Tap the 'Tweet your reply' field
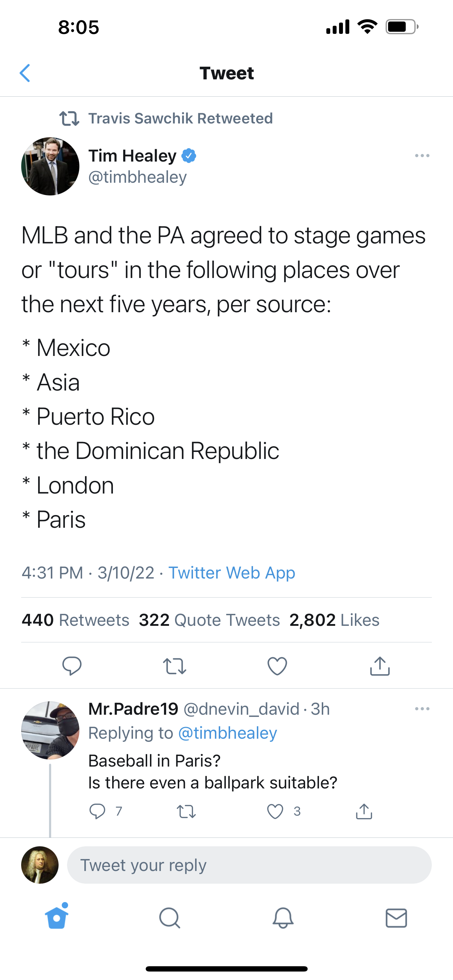 coord(249,865)
